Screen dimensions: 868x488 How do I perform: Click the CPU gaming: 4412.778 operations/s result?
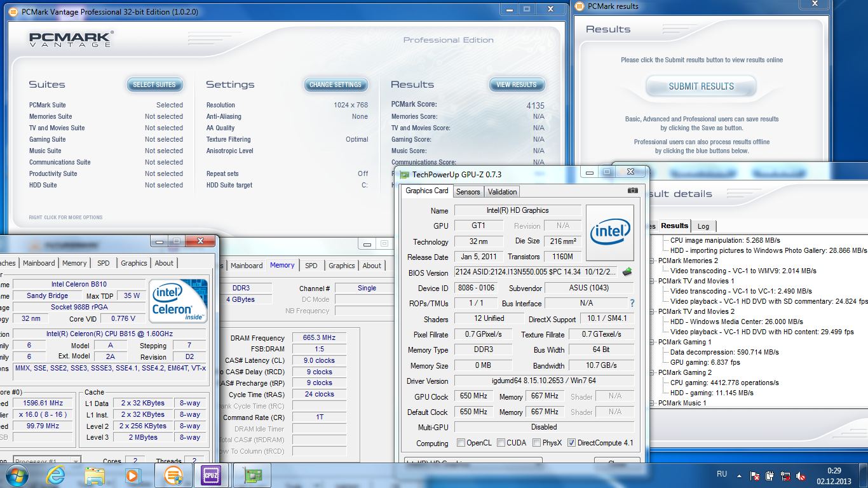tap(724, 383)
